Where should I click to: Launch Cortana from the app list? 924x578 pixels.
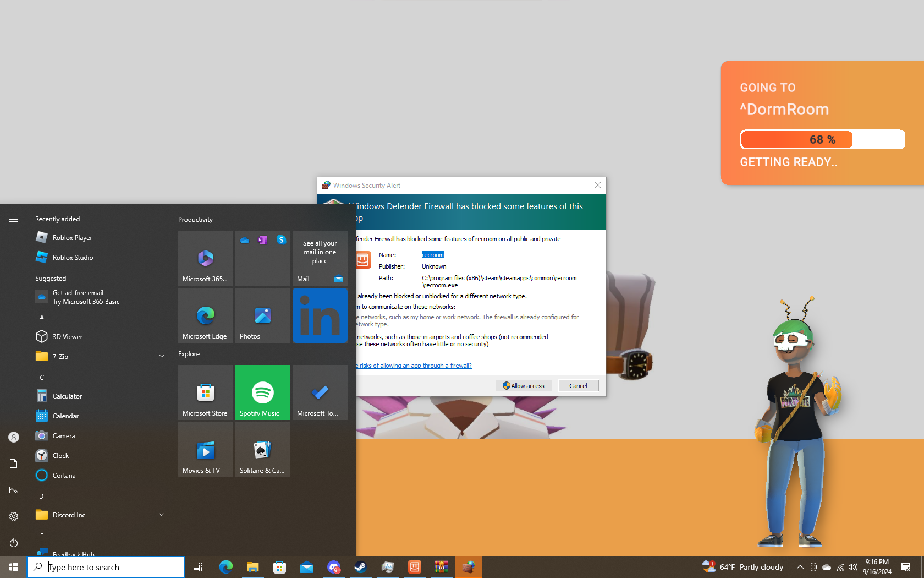[x=99, y=475]
